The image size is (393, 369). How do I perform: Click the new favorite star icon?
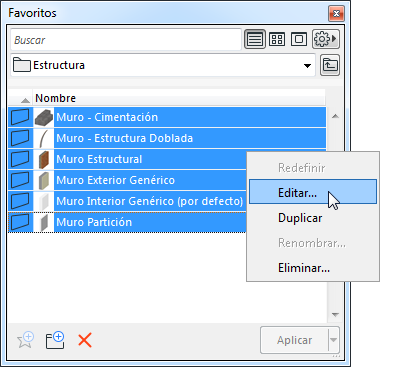(x=25, y=340)
